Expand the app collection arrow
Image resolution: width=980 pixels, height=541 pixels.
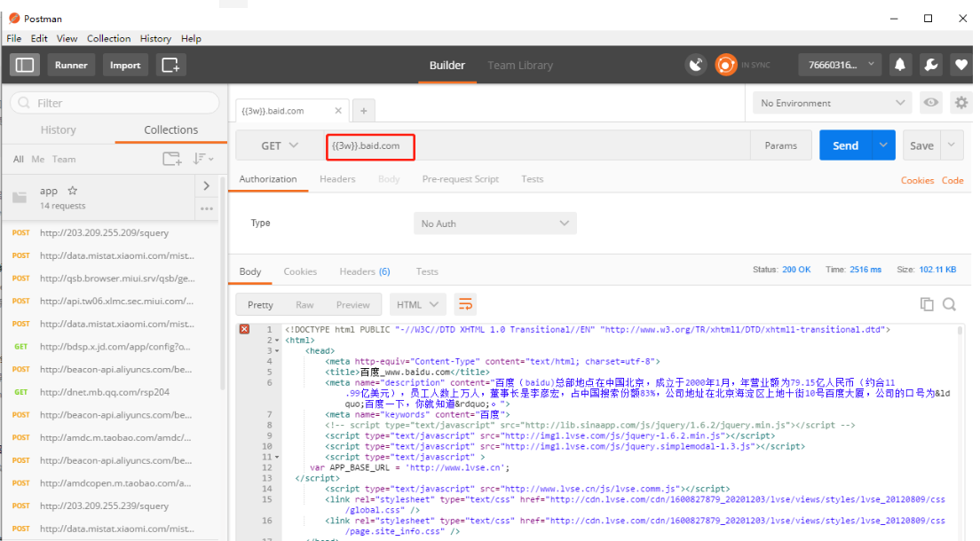207,185
